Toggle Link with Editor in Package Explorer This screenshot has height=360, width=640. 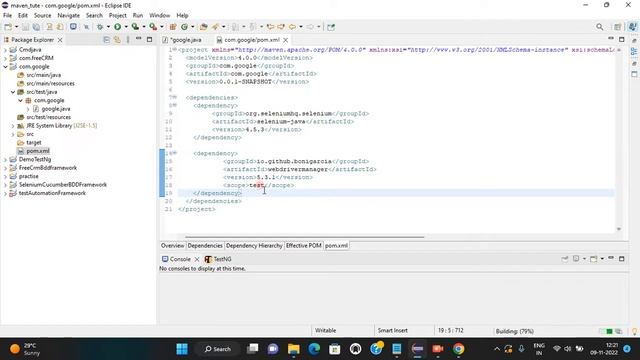tap(117, 40)
